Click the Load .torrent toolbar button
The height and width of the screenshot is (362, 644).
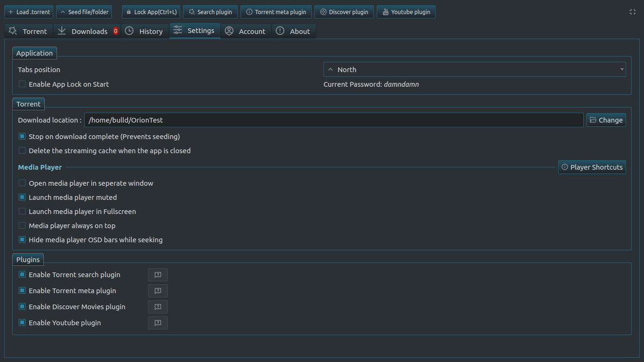[29, 12]
